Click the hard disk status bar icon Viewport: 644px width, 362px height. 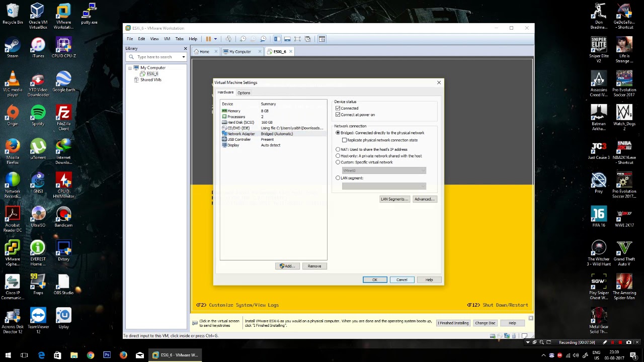(x=493, y=336)
